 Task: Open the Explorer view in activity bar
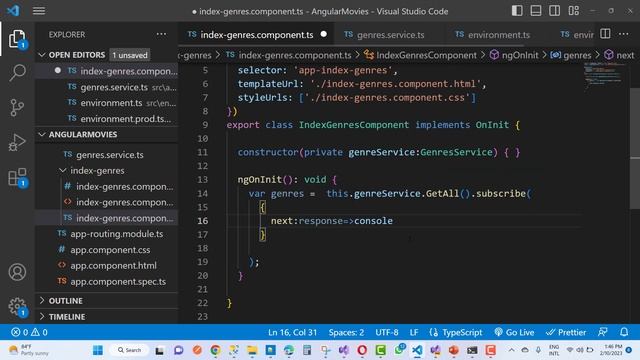[x=17, y=39]
